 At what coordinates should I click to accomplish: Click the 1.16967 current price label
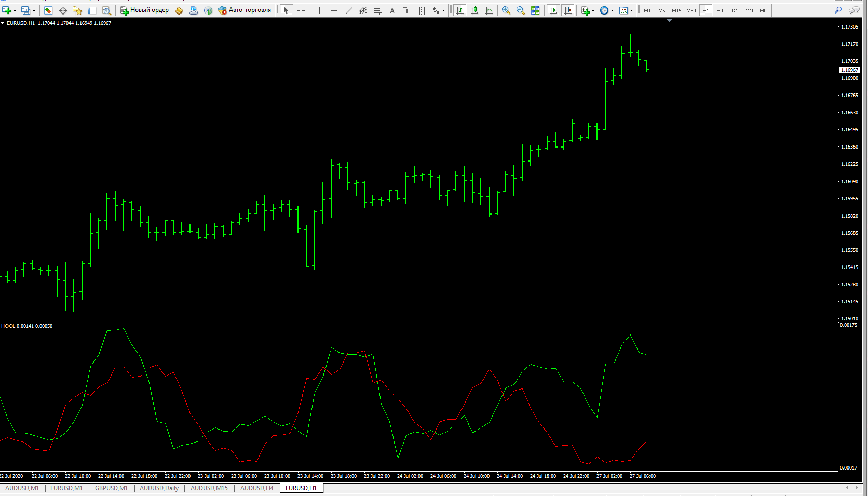[849, 70]
